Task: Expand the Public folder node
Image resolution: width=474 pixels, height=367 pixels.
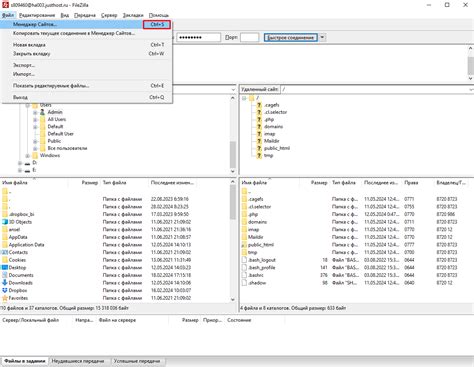Action: point(35,141)
